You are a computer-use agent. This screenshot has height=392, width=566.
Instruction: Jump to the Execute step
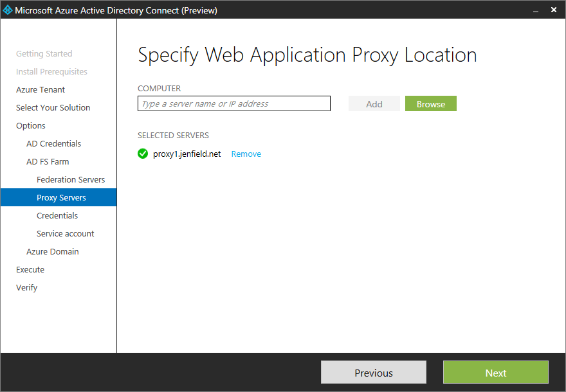(30, 270)
